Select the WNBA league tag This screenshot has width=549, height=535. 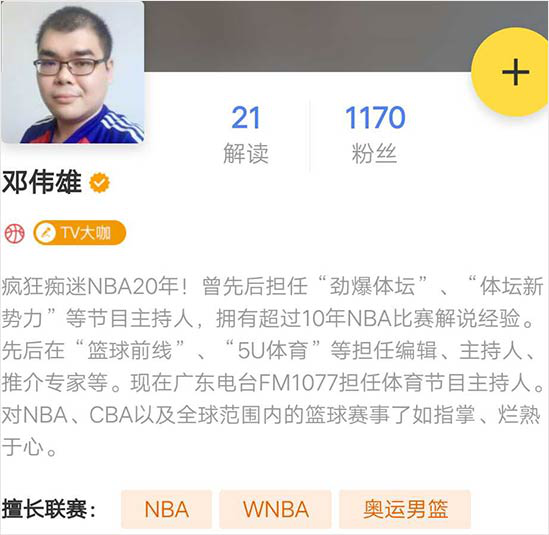[x=276, y=509]
